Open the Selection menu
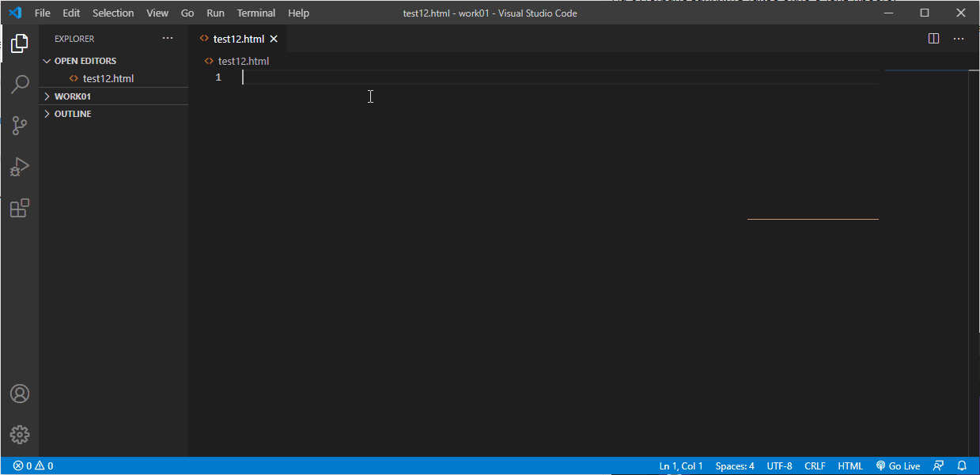This screenshot has height=475, width=980. pyautogui.click(x=113, y=13)
